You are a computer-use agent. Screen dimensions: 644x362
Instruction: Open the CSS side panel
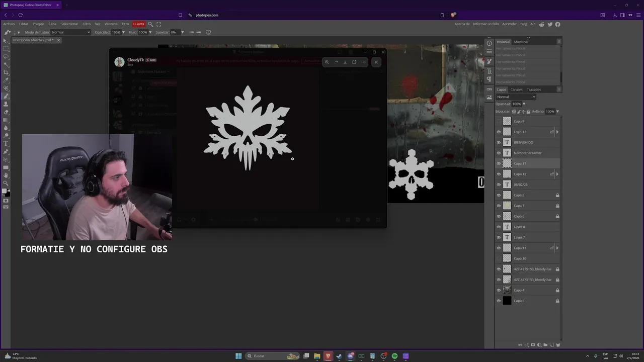(x=489, y=89)
